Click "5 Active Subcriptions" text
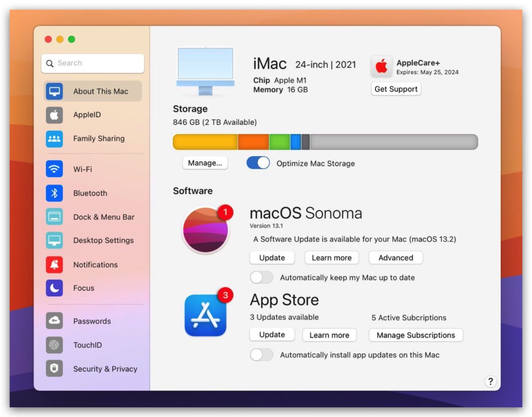 point(409,318)
